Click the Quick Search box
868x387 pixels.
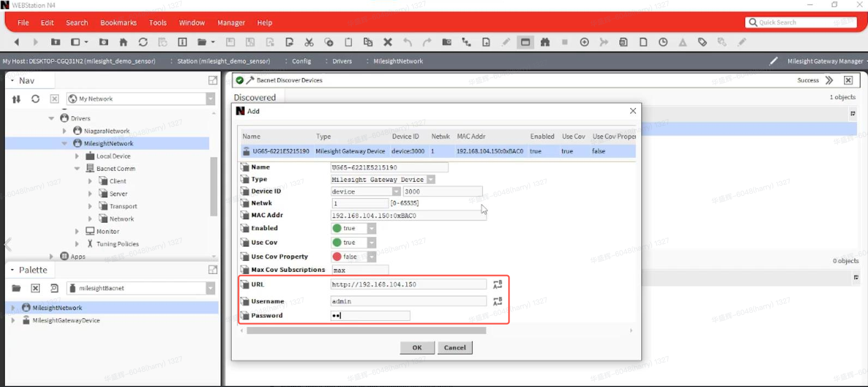pyautogui.click(x=801, y=22)
